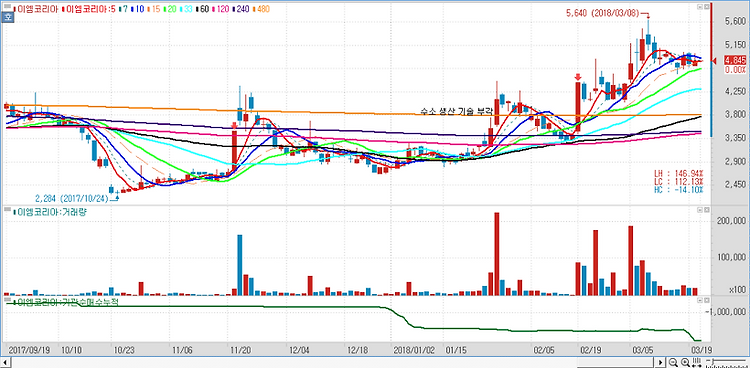The height and width of the screenshot is (368, 750).
Task: Click the 5,600 price axis label
Action: [x=736, y=22]
